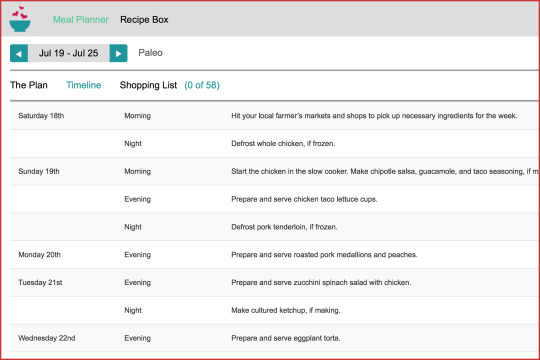Select the Saturday 18th date cell
The image size is (540, 360).
click(x=41, y=116)
